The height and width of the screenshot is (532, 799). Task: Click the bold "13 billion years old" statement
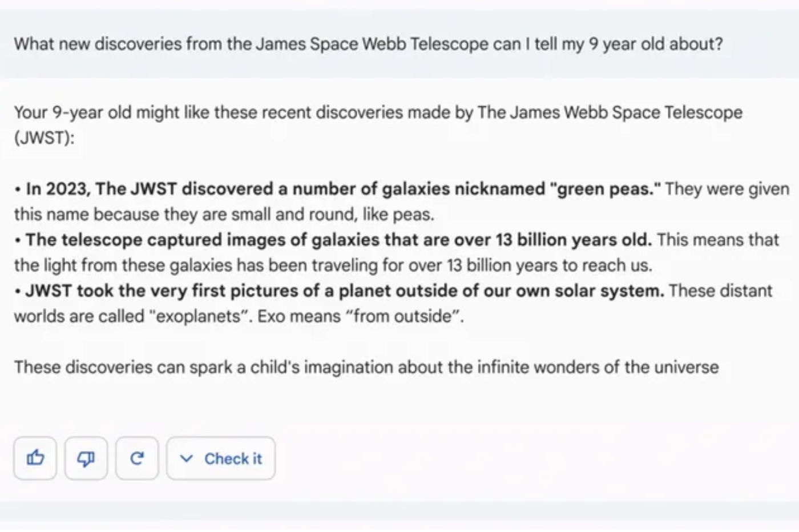pos(338,240)
